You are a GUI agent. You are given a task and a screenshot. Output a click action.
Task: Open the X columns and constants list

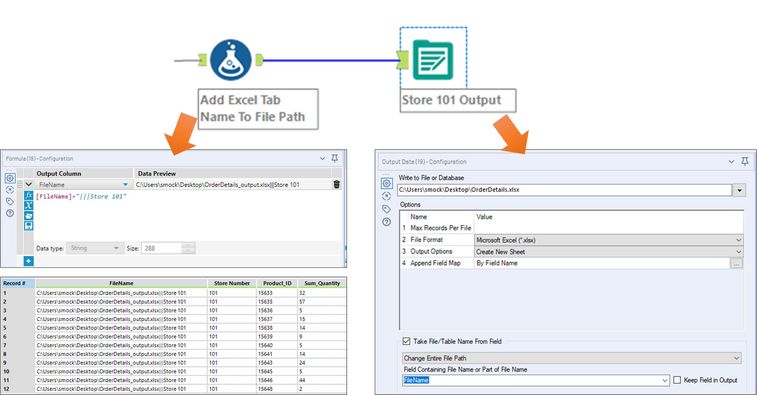click(28, 205)
